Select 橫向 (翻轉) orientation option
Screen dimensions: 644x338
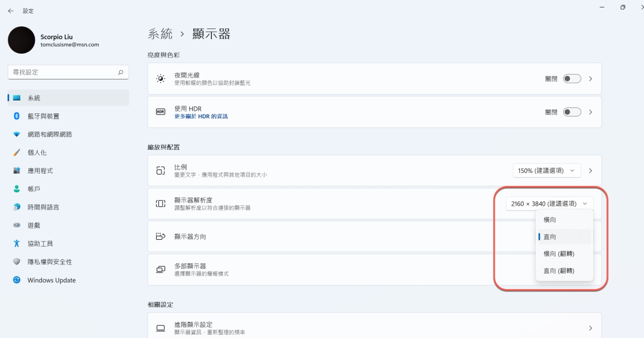coord(564,254)
